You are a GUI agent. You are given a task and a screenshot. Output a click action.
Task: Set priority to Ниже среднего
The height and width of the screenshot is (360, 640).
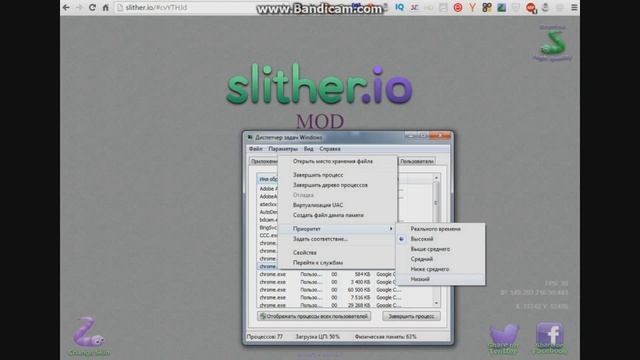(441, 269)
